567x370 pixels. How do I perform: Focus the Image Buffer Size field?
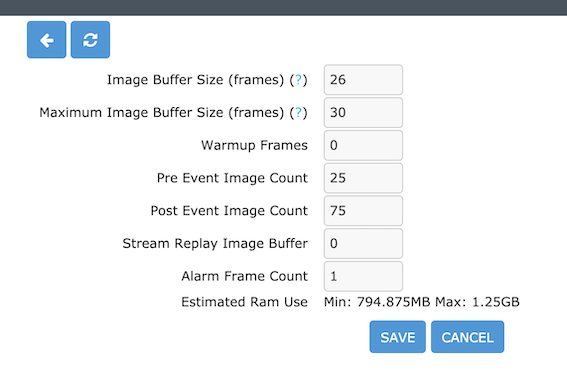click(x=363, y=80)
